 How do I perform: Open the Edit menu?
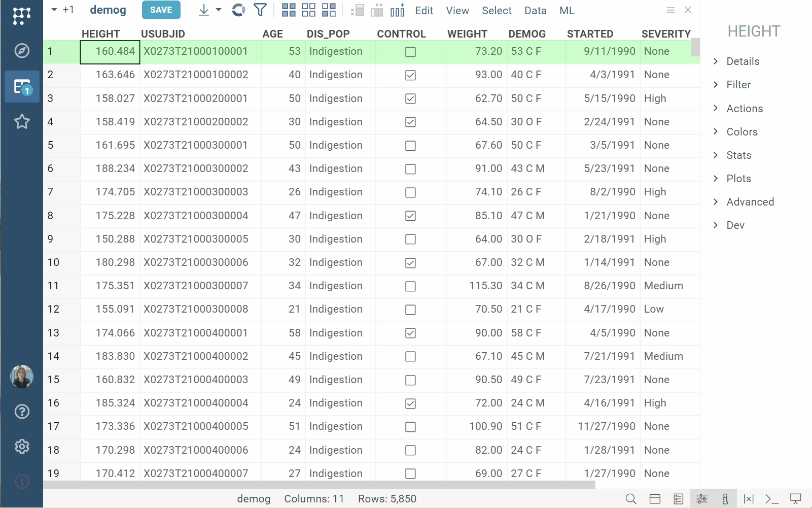click(424, 11)
